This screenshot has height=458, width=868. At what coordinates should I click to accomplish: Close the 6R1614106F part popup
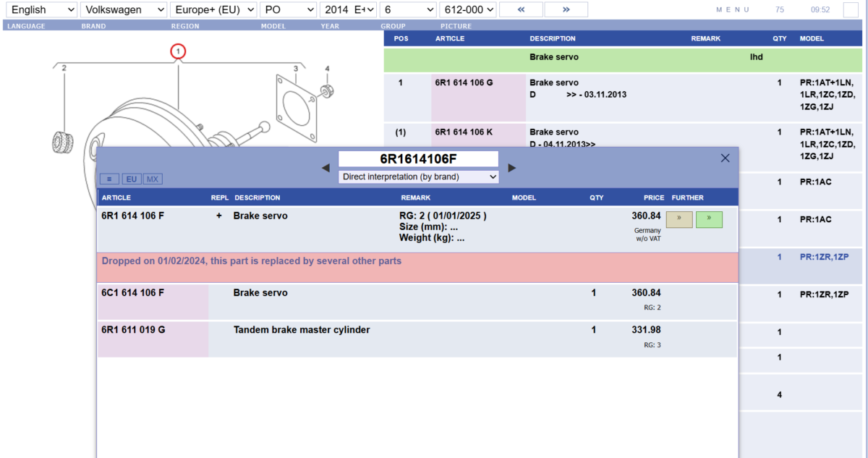click(726, 158)
